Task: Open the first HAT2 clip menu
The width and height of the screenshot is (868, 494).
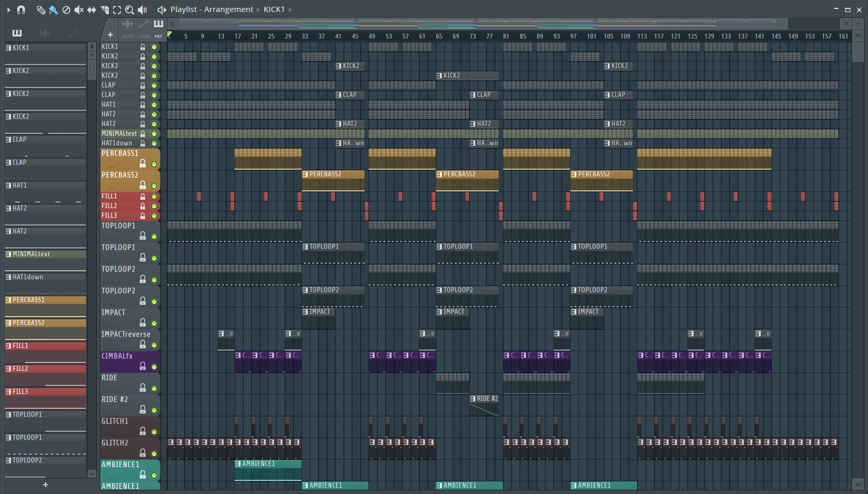Action: click(x=338, y=124)
